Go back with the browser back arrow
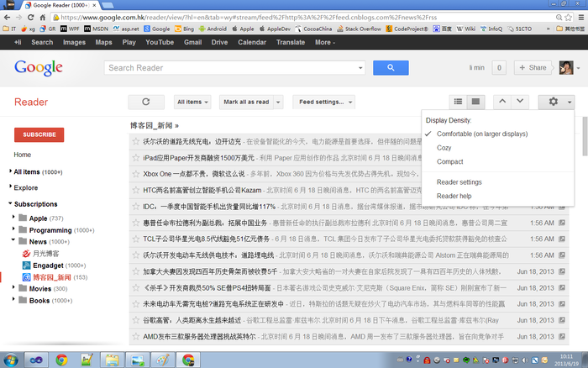This screenshot has height=368, width=588. pyautogui.click(x=7, y=18)
